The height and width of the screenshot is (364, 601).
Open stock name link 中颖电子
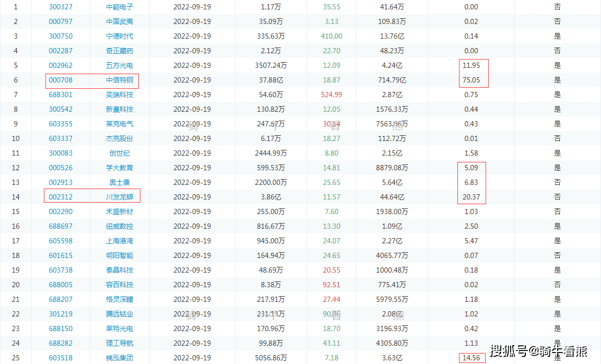point(120,7)
